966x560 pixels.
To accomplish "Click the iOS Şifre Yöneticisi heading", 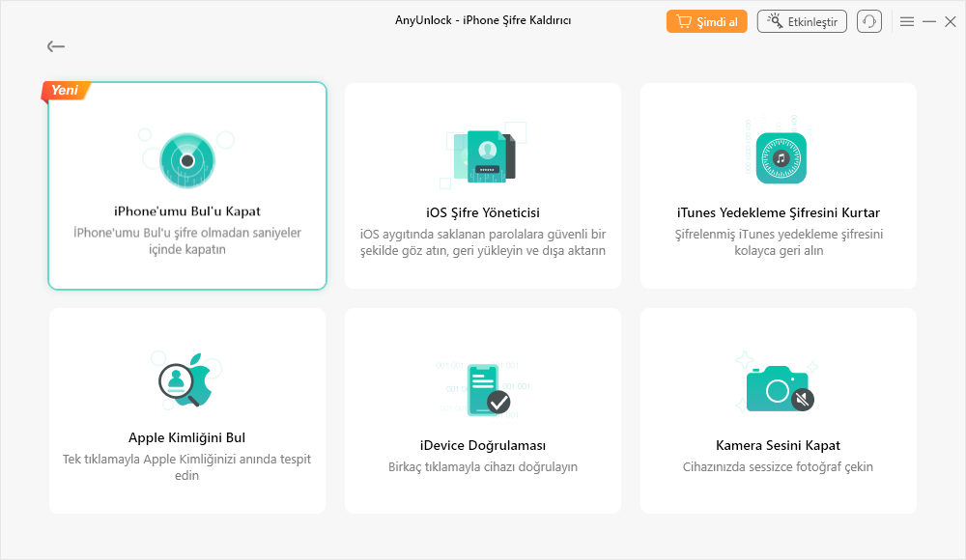I will (483, 212).
